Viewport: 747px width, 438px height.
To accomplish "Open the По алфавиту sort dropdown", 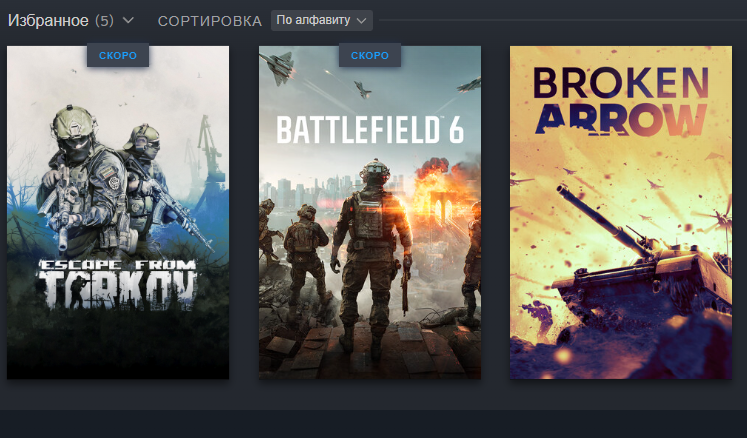I will 322,20.
